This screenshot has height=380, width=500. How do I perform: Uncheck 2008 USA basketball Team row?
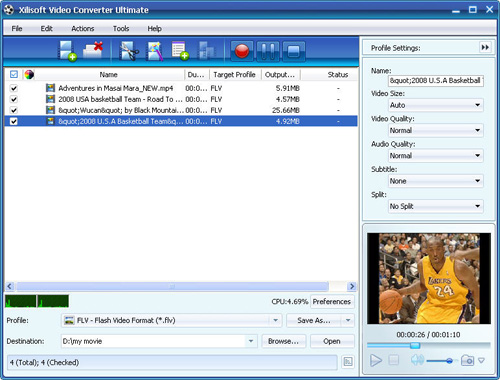tap(14, 99)
